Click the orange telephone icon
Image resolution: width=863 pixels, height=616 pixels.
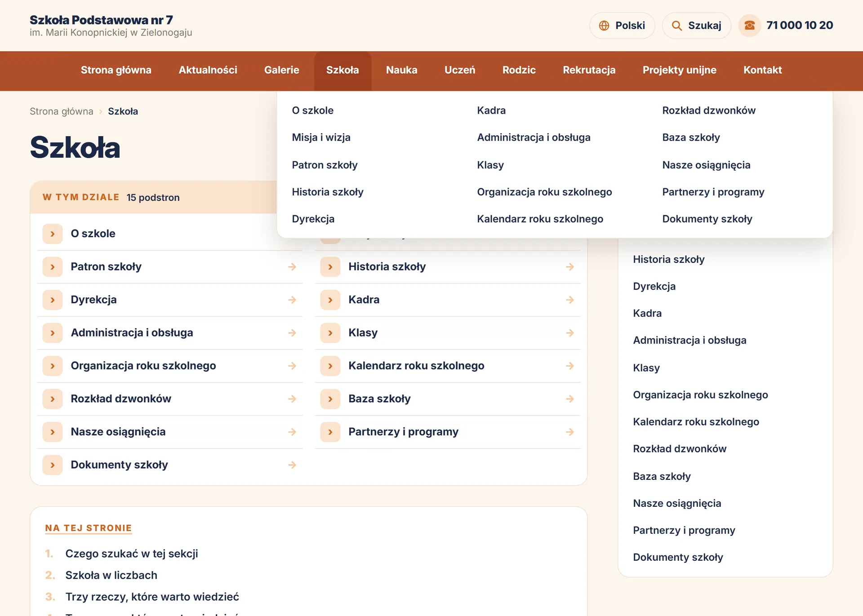click(x=749, y=26)
